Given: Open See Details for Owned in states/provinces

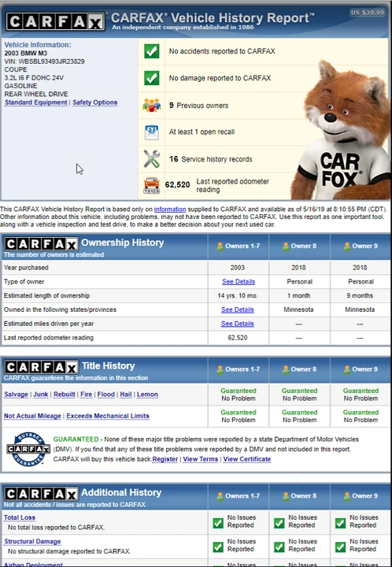Looking at the screenshot, I should click(238, 309).
